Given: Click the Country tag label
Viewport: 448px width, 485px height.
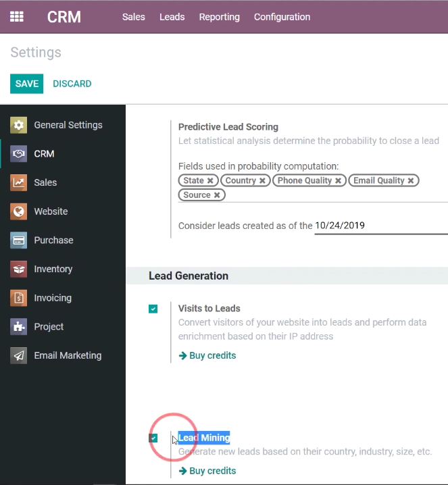Looking at the screenshot, I should point(241,180).
